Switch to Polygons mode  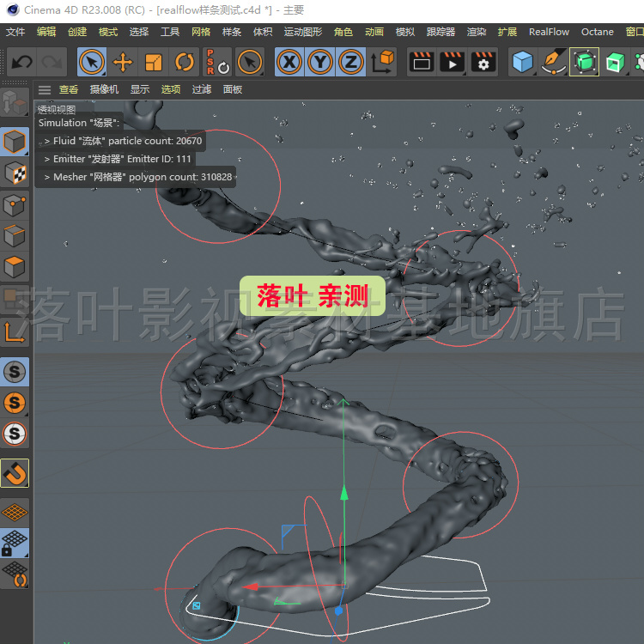pyautogui.click(x=15, y=267)
